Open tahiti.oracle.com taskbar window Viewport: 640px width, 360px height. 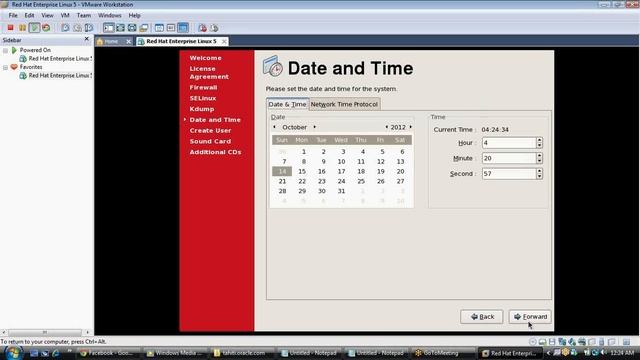pos(243,353)
